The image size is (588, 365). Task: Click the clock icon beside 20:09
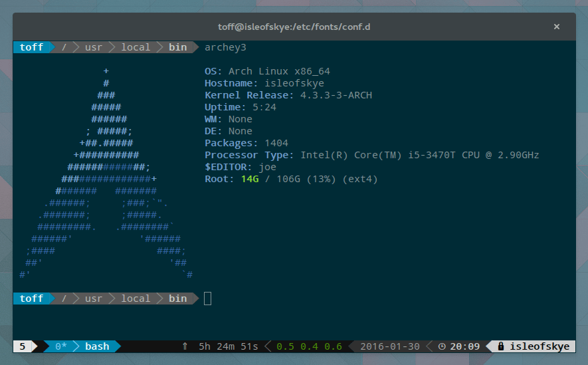442,346
